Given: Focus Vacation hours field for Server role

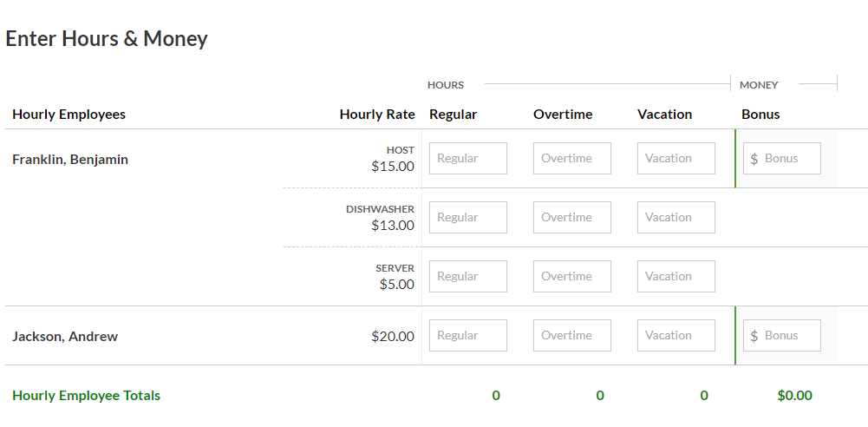Looking at the screenshot, I should (675, 277).
